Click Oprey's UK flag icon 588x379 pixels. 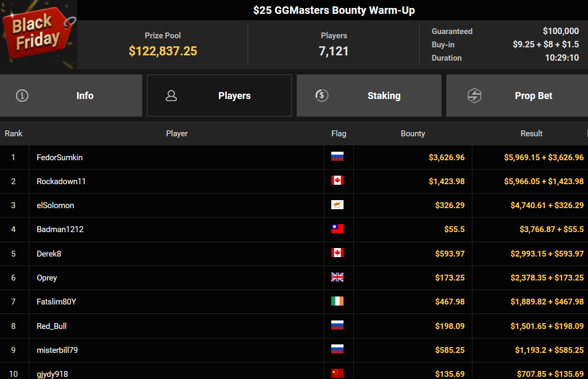click(337, 277)
